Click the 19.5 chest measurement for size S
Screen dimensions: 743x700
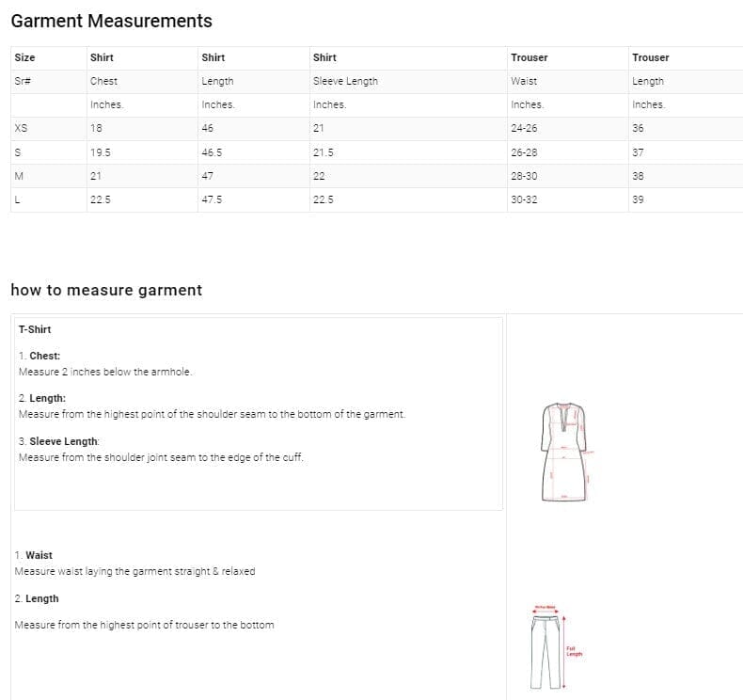100,151
